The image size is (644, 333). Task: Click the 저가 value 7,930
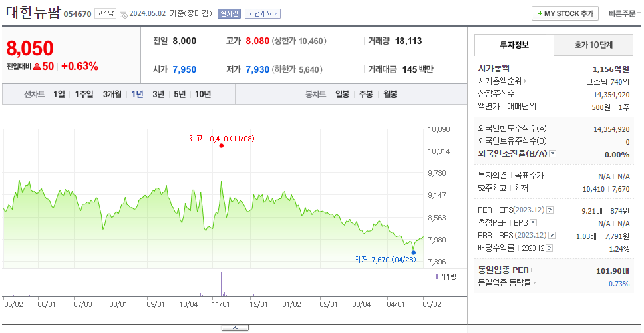click(x=257, y=69)
